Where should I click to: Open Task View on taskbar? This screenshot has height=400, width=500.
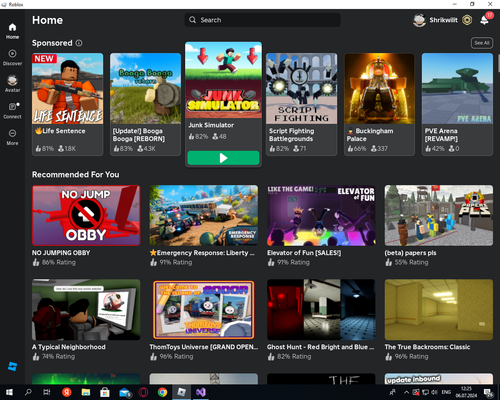(47, 392)
